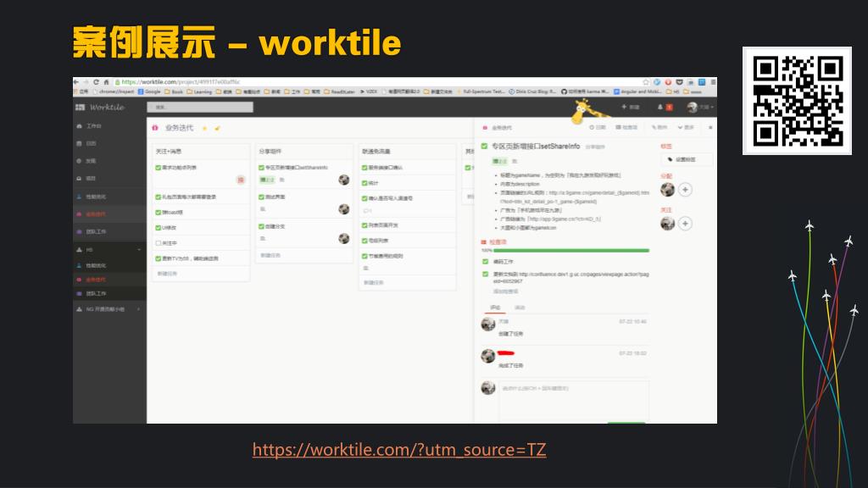
Task: Click the green label tag under task title
Action: [499, 161]
